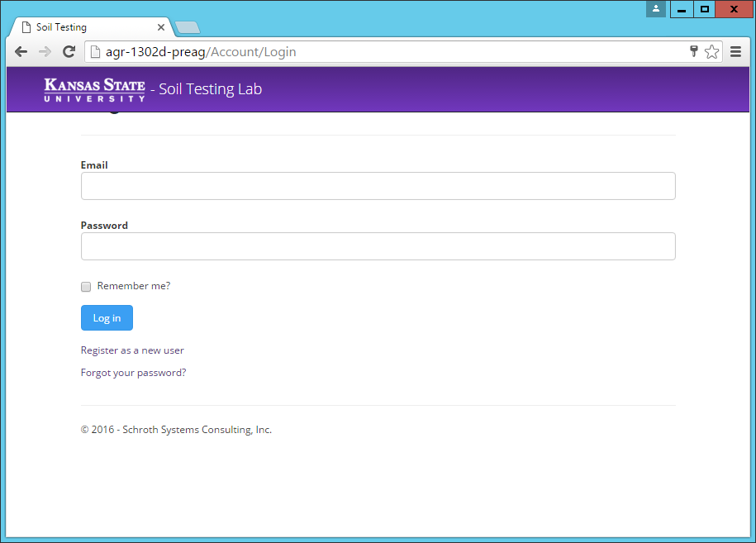Click the Soil Testing Lab header title
Screen dimensions: 756x543
(210, 89)
